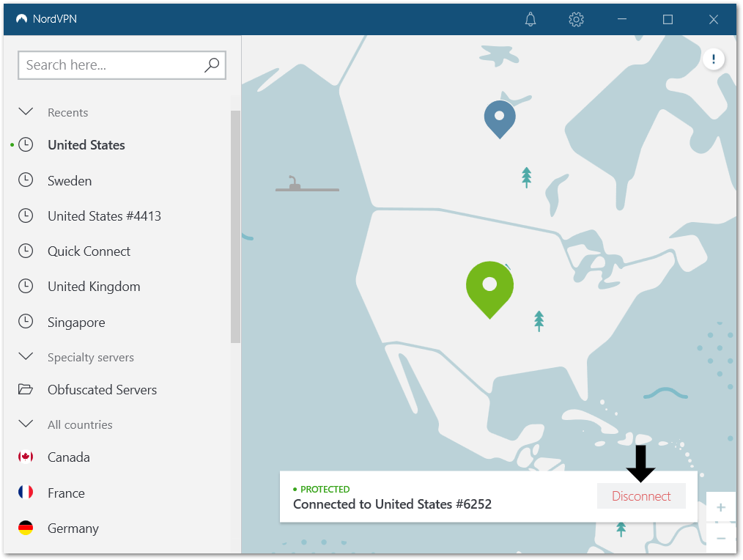743x560 pixels.
Task: Click the sidebar vertical scrollbar
Action: [235, 226]
